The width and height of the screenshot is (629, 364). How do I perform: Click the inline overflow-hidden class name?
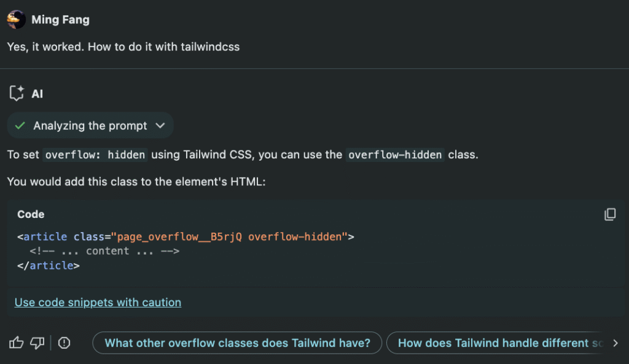[x=395, y=155]
